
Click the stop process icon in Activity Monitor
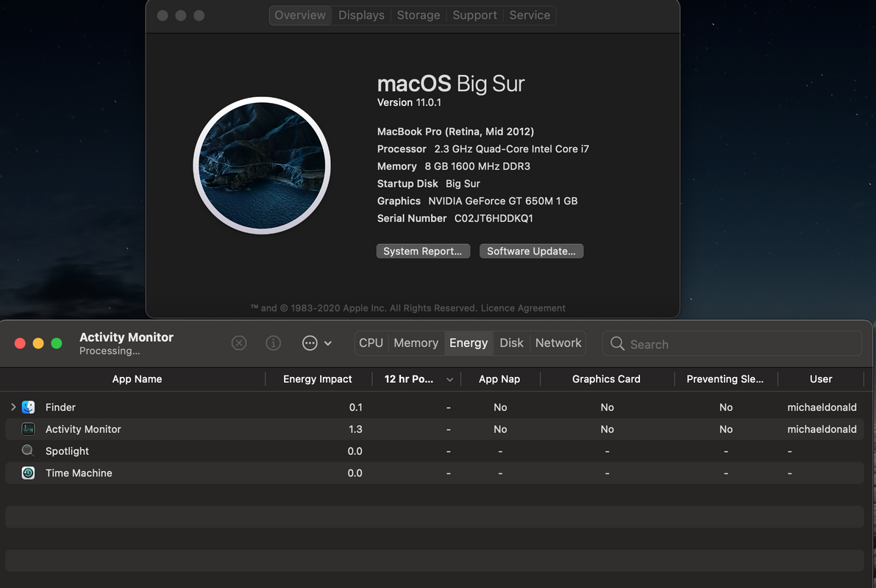click(239, 343)
